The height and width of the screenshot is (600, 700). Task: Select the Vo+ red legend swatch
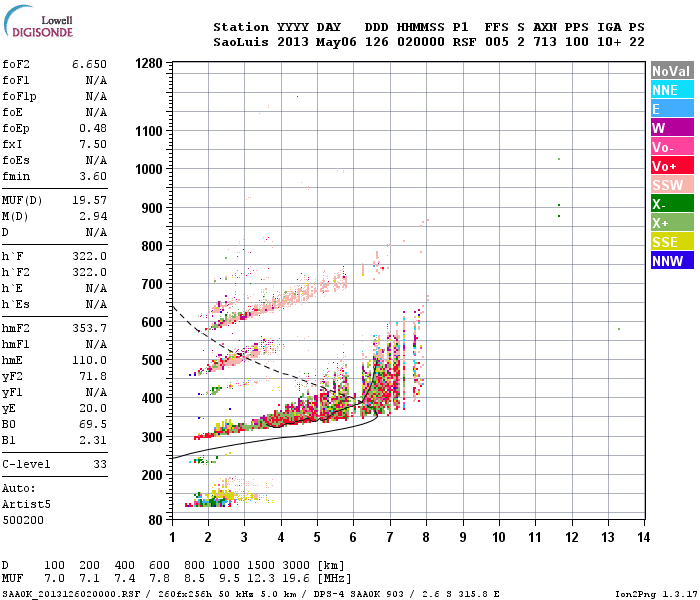point(672,166)
